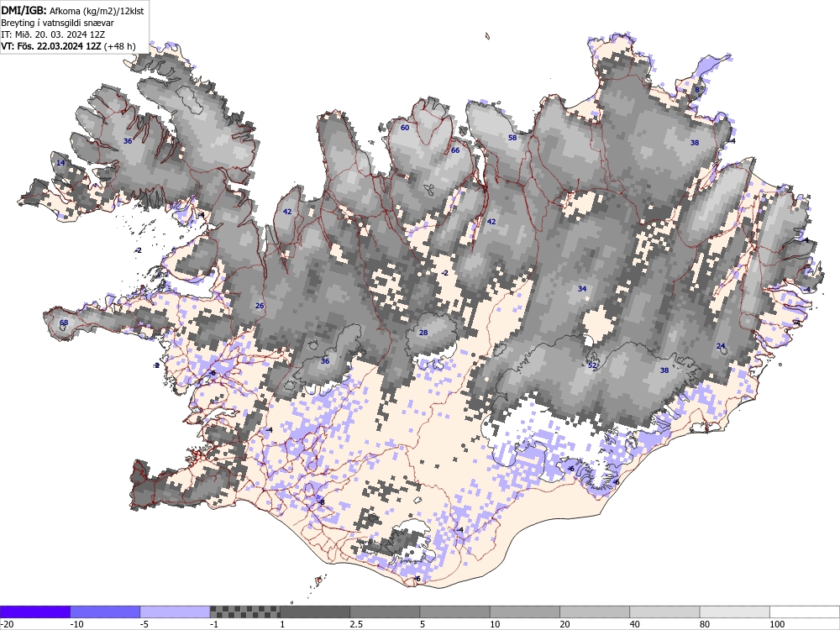
Task: Click the map value '58' in the north
Action: (x=512, y=138)
